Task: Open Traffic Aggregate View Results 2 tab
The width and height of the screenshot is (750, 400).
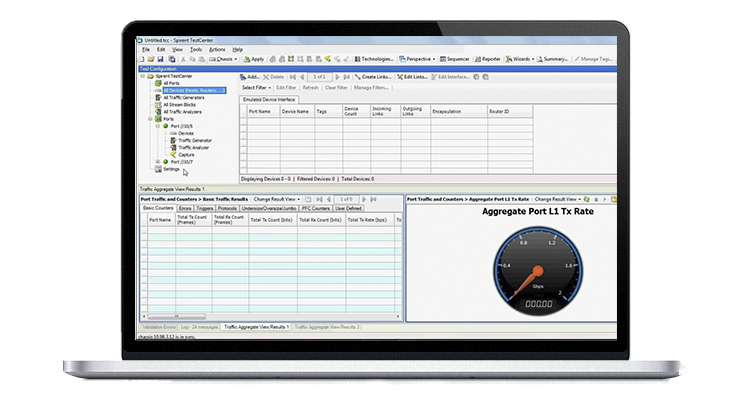Action: click(327, 327)
